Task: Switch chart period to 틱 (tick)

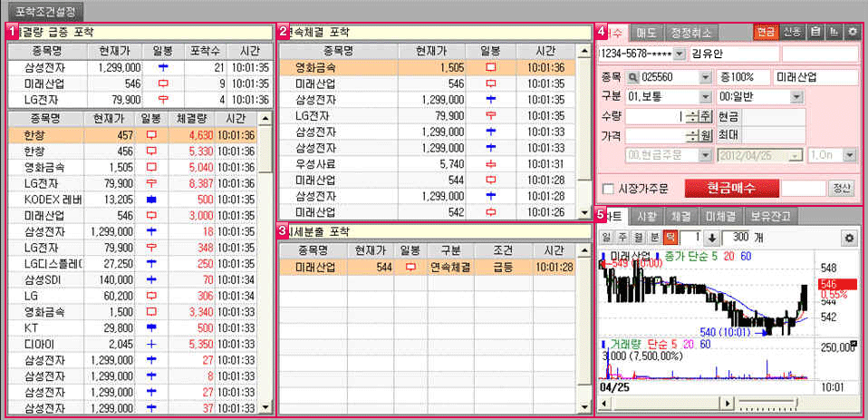Action: [x=669, y=239]
